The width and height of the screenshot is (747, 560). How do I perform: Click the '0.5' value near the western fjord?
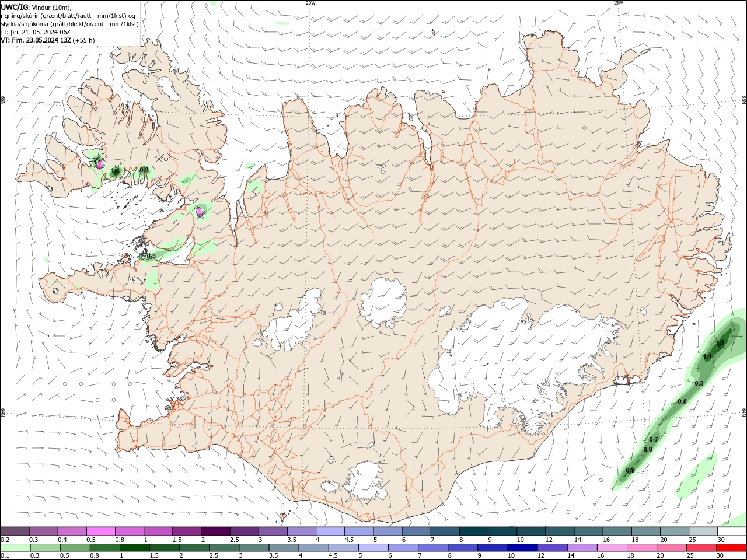point(151,256)
